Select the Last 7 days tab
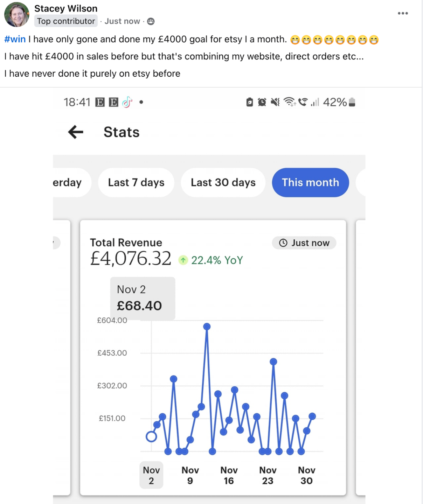The image size is (423, 504). (x=136, y=182)
